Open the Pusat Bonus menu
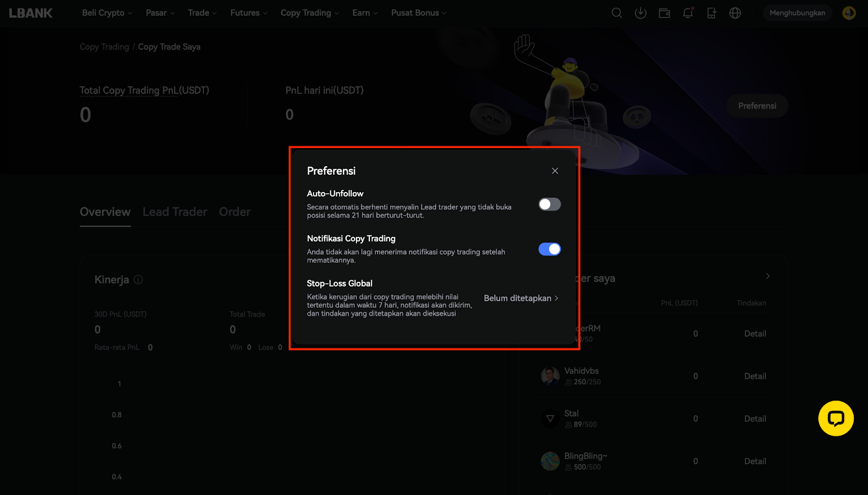Viewport: 868px width, 495px height. [x=418, y=13]
